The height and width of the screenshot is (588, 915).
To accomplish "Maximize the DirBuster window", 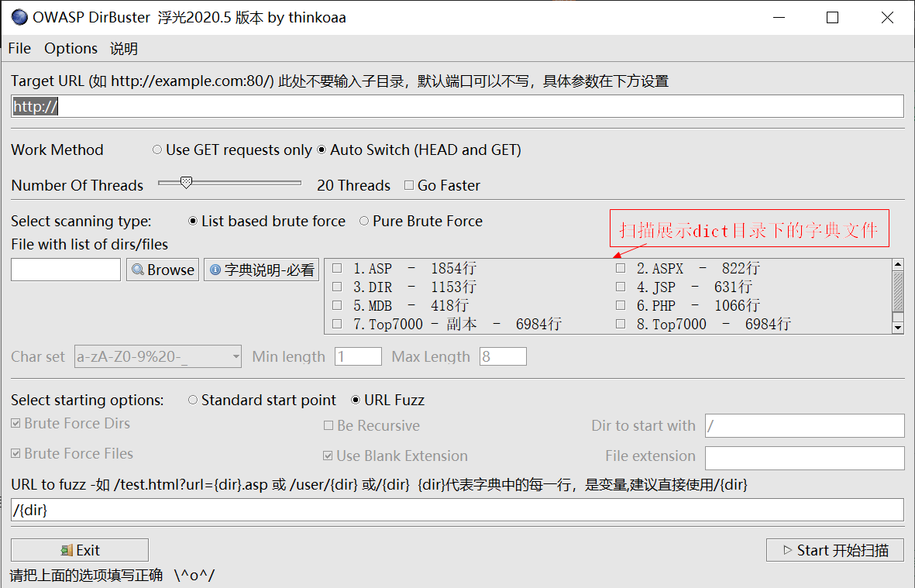I will (x=833, y=18).
